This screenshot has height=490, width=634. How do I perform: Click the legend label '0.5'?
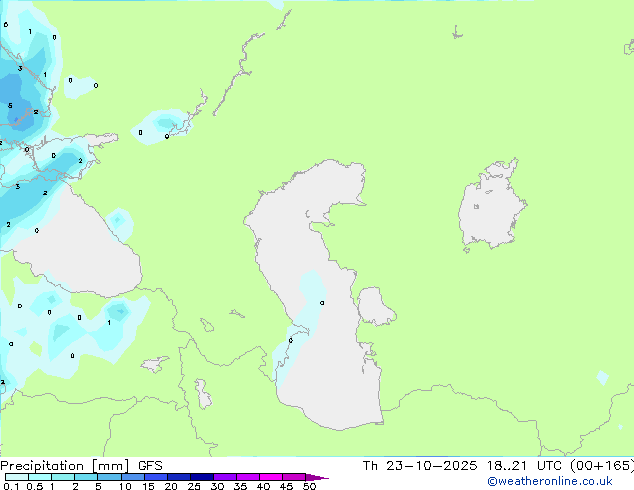tap(35, 486)
